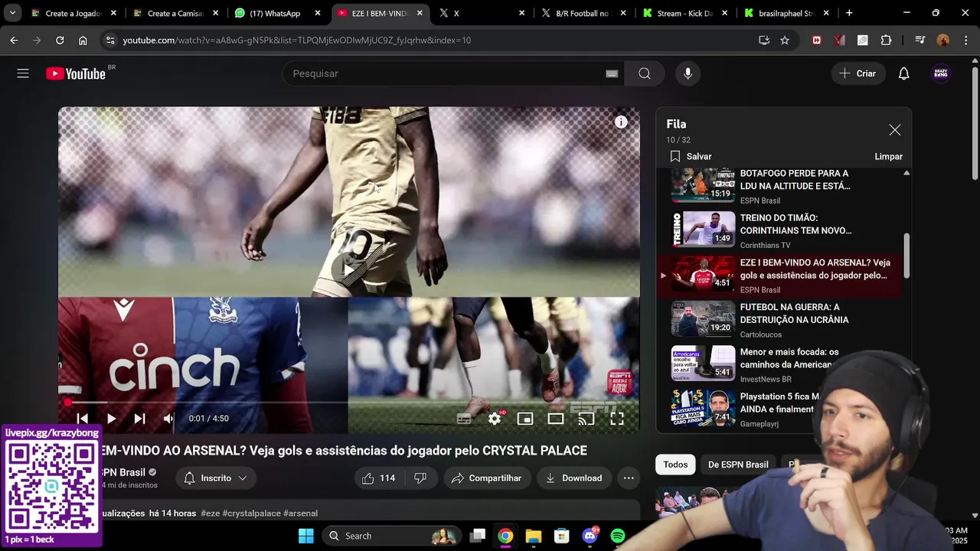This screenshot has height=551, width=980.
Task: Toggle theater mode
Action: pyautogui.click(x=556, y=419)
